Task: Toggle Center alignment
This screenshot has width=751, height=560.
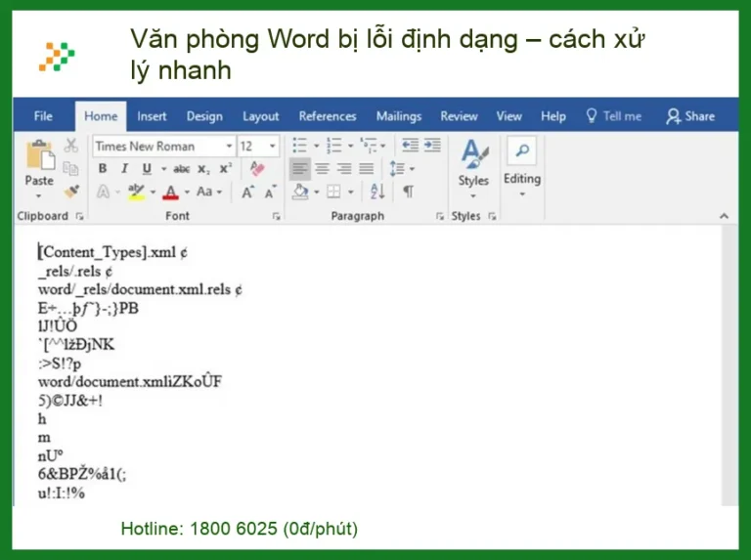Action: [x=323, y=168]
